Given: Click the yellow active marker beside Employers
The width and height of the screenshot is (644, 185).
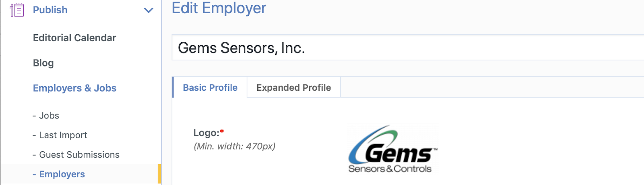Looking at the screenshot, I should [x=159, y=174].
